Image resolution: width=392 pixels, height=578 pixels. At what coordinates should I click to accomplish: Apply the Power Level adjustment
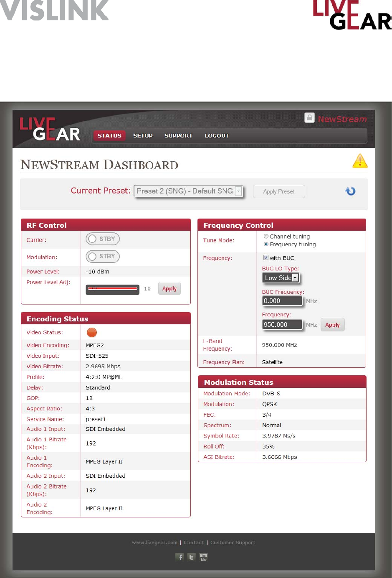169,288
